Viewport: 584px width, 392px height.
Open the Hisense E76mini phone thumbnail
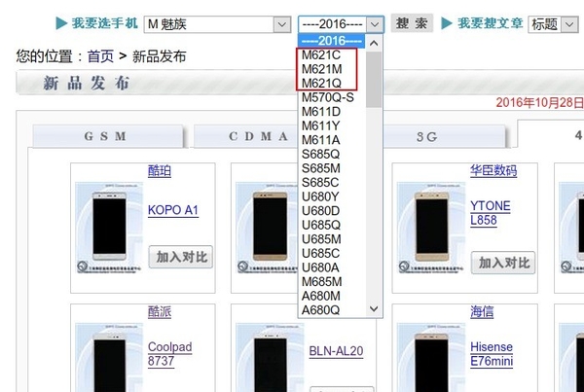pyautogui.click(x=431, y=357)
